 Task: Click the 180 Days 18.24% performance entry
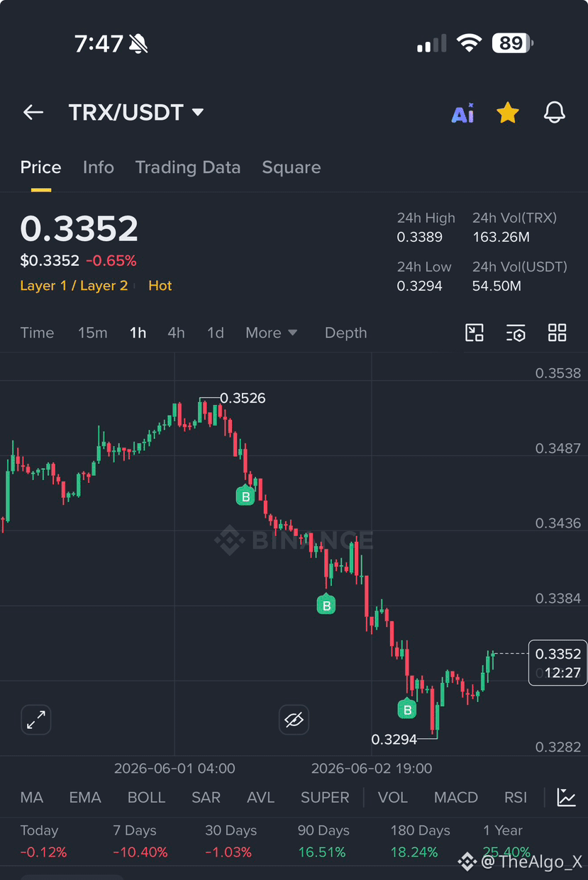tap(421, 841)
